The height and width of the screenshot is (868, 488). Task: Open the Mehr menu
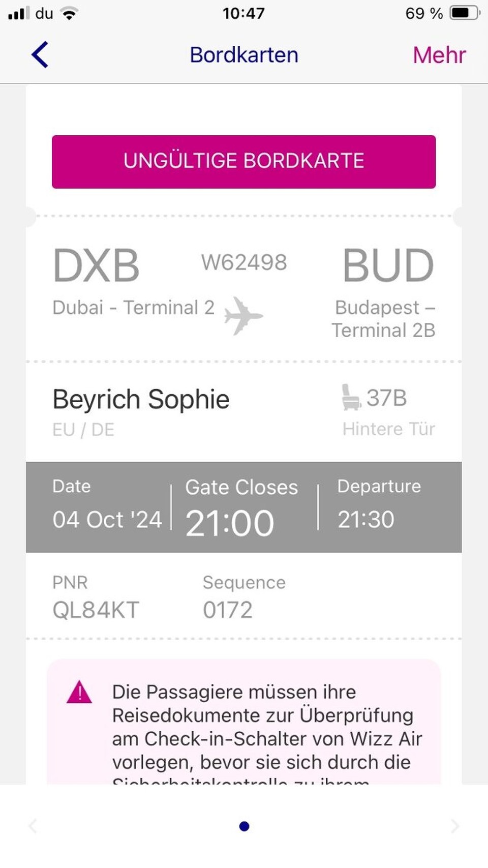[x=439, y=55]
